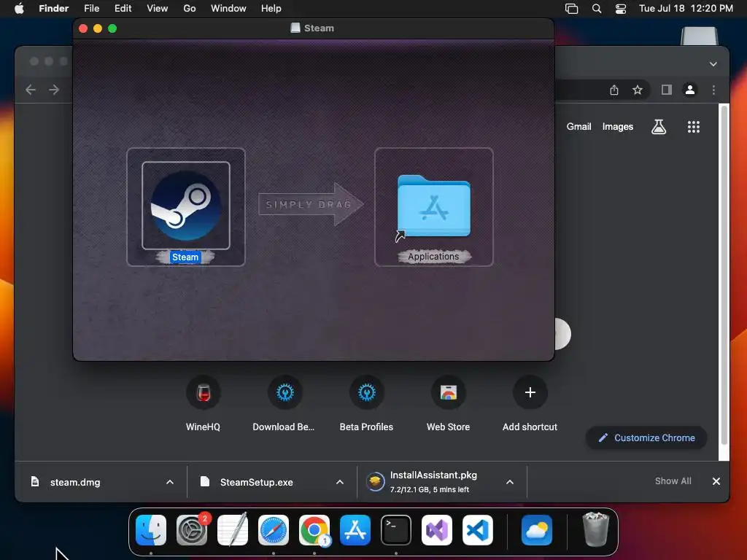Click InstallAssistant.pkg download in progress
The image size is (747, 560).
433,481
